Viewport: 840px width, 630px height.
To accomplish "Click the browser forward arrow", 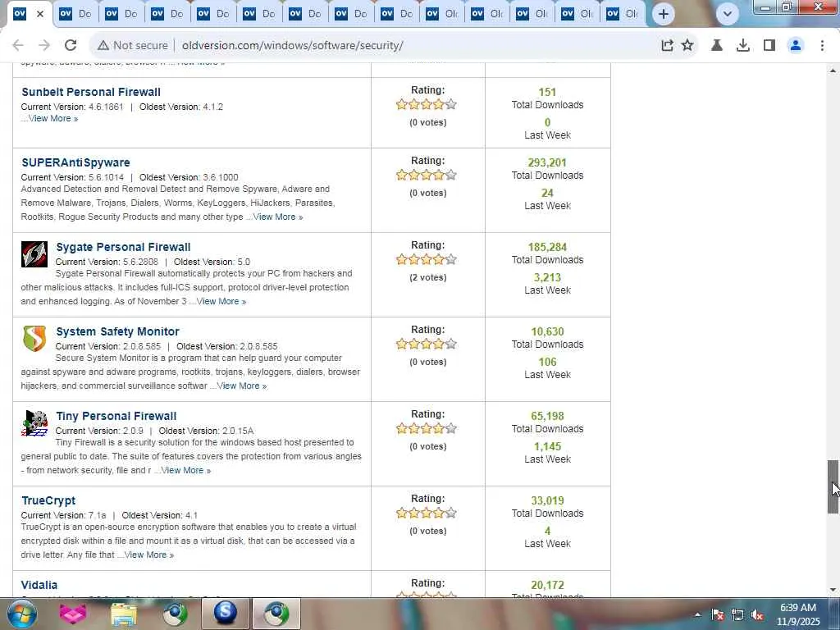I will pyautogui.click(x=44, y=46).
